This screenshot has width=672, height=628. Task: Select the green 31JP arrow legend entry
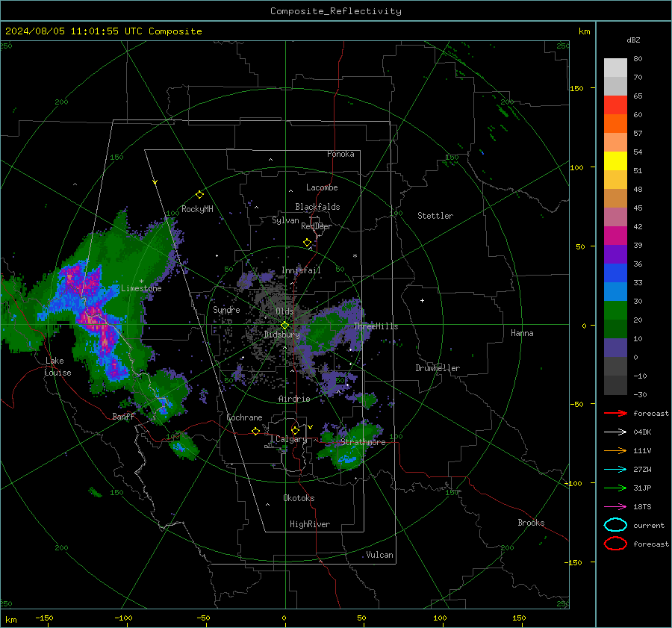click(615, 488)
